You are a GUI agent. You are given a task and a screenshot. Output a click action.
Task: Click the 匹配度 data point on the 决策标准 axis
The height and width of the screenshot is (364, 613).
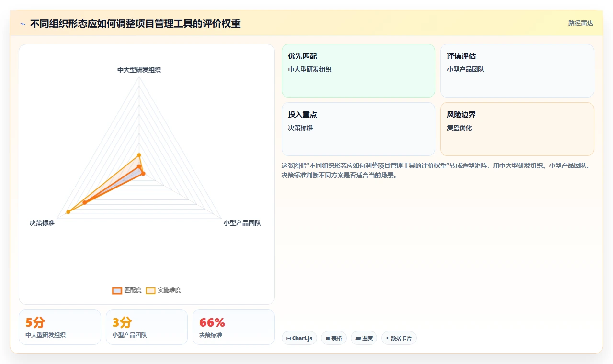(85, 203)
